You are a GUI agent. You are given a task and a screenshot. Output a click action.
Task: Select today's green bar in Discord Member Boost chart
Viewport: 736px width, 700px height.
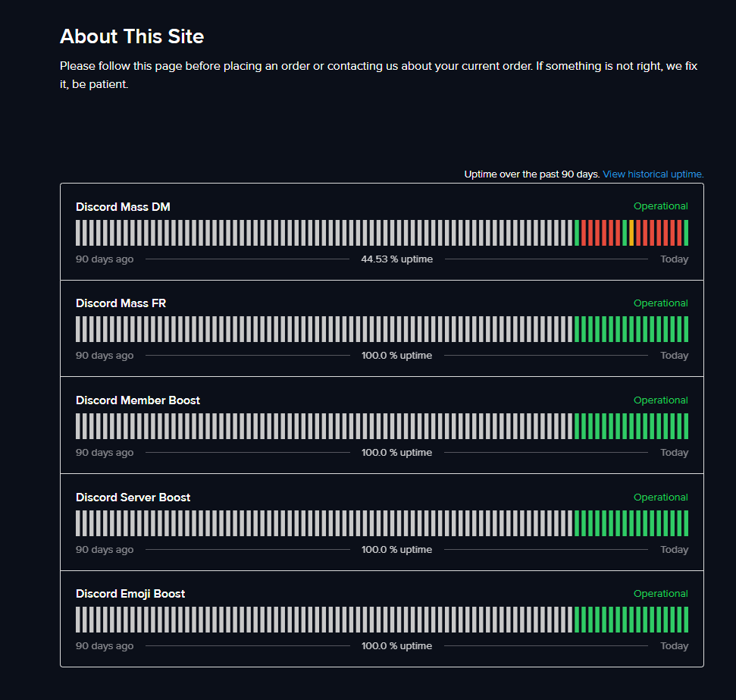[x=686, y=426]
